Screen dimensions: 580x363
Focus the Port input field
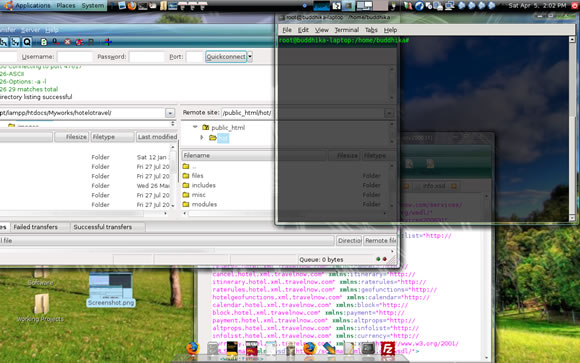(195, 57)
